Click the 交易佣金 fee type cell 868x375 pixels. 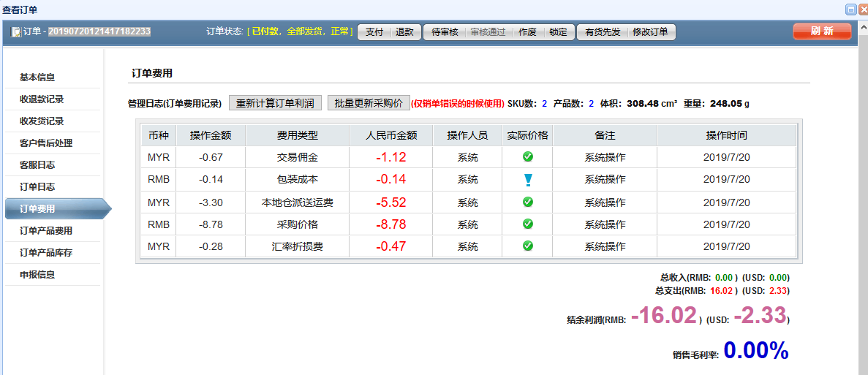(298, 157)
